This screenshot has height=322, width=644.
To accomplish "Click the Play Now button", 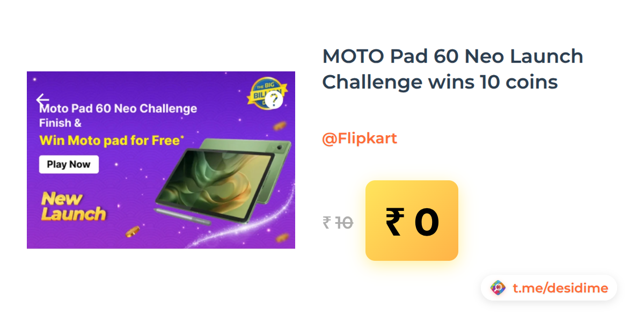I will pyautogui.click(x=69, y=164).
